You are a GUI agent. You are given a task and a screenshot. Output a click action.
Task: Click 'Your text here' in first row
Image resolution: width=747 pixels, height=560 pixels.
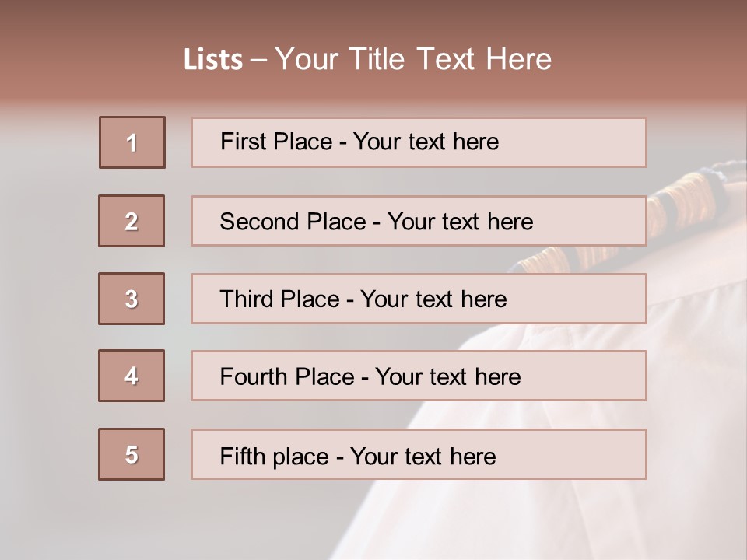click(x=426, y=142)
